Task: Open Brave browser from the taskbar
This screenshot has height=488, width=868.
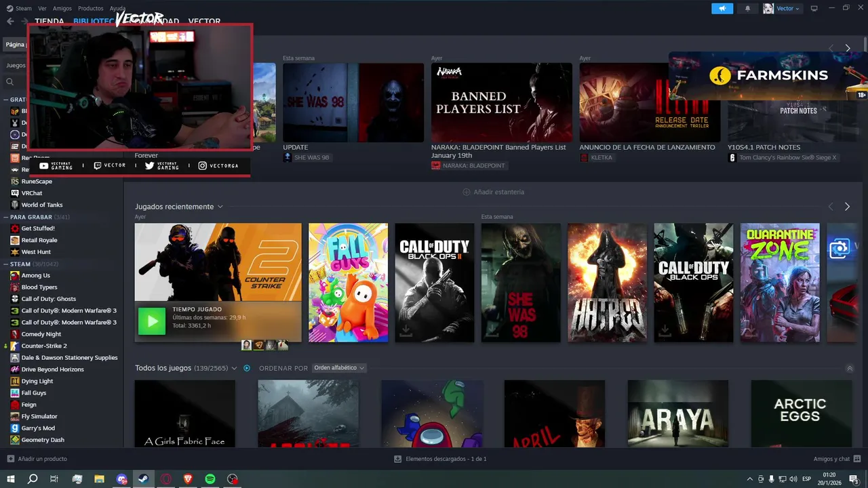Action: coord(188,479)
